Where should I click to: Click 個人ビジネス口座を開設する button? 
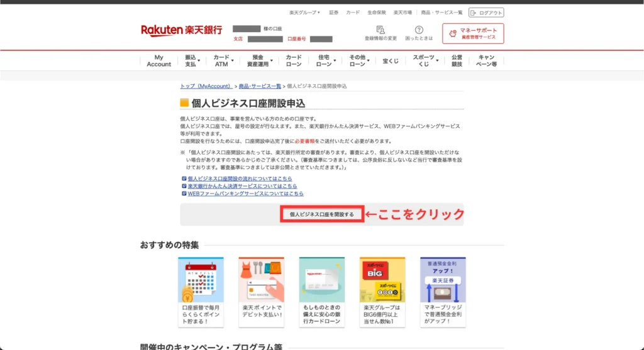321,214
